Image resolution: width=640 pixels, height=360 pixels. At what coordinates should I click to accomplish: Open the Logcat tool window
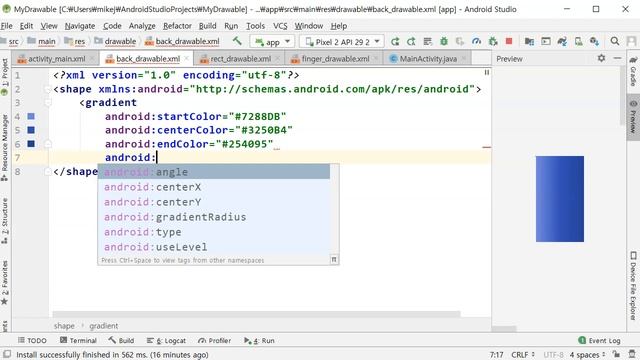click(x=166, y=340)
